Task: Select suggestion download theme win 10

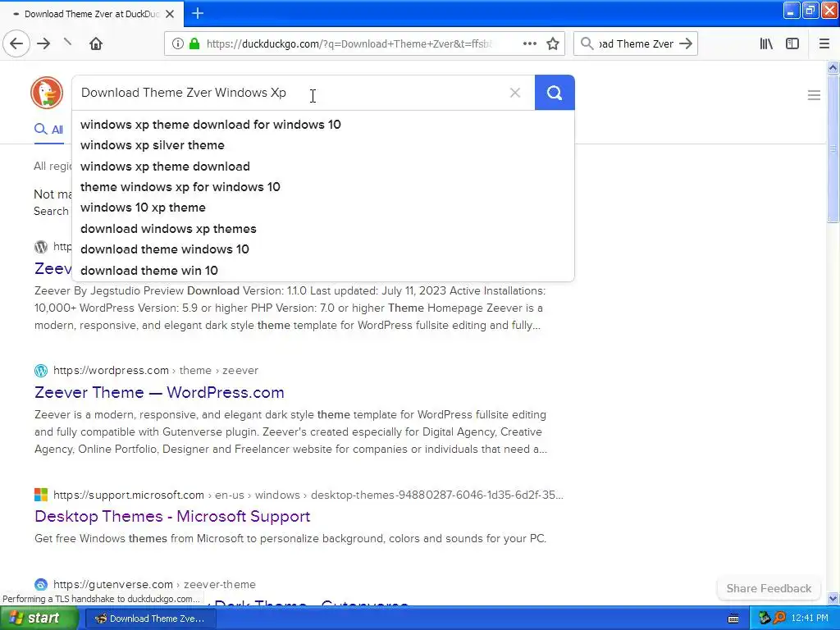Action: point(149,271)
